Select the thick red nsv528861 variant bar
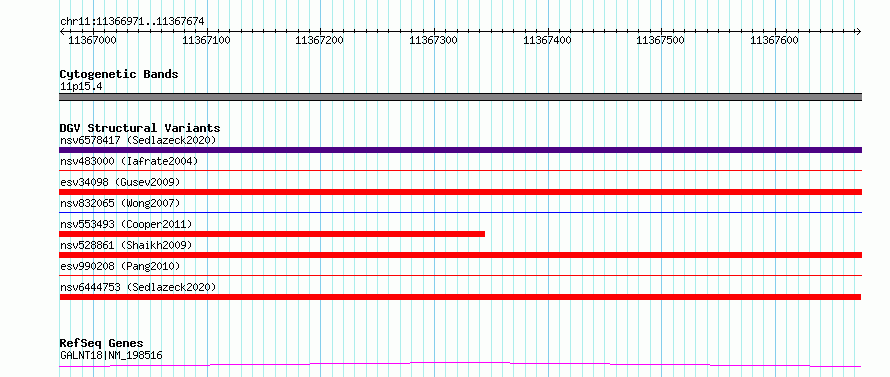Image resolution: width=890 pixels, height=377 pixels. click(x=460, y=255)
